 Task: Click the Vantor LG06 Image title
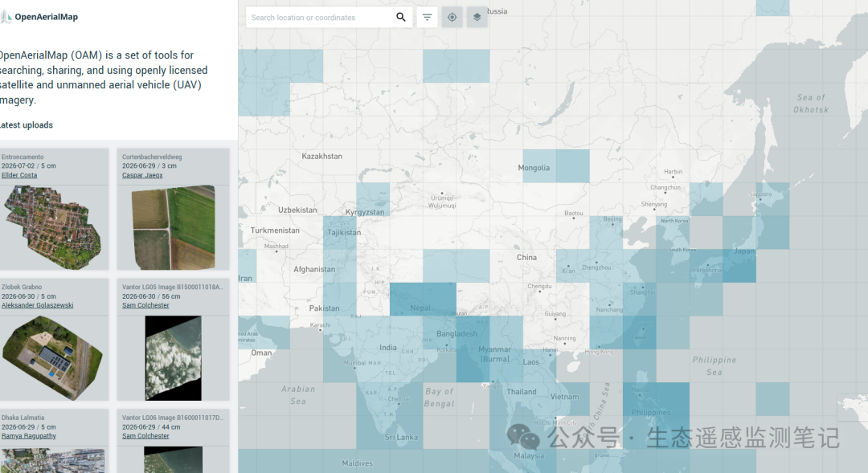(173, 418)
